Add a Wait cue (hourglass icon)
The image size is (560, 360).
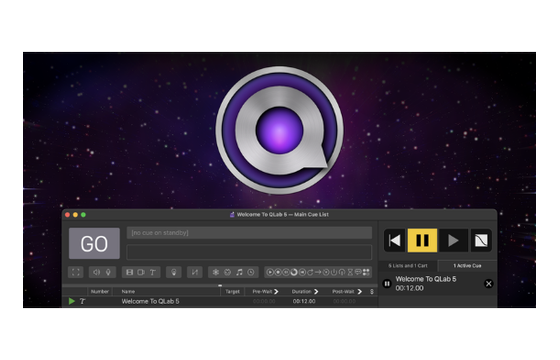pyautogui.click(x=350, y=272)
